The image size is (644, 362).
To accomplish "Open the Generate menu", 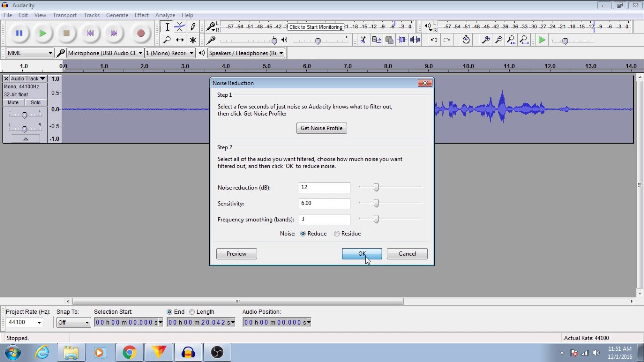I will (x=117, y=15).
